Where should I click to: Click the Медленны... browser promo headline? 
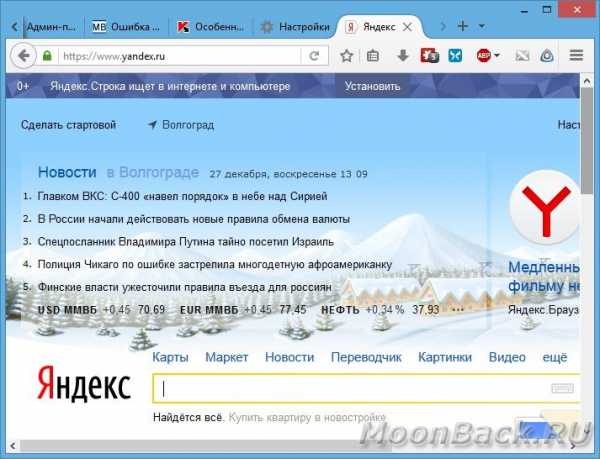544,277
